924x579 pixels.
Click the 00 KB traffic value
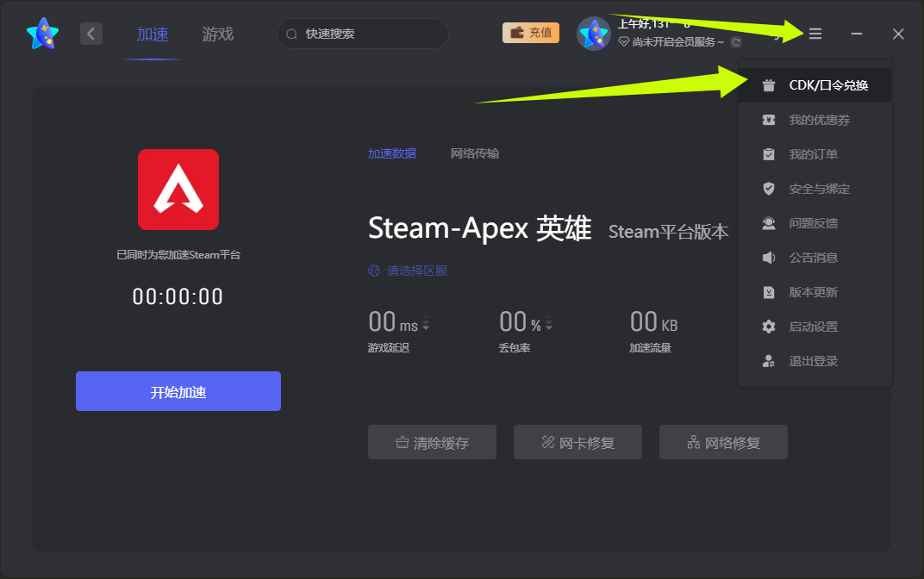click(653, 322)
